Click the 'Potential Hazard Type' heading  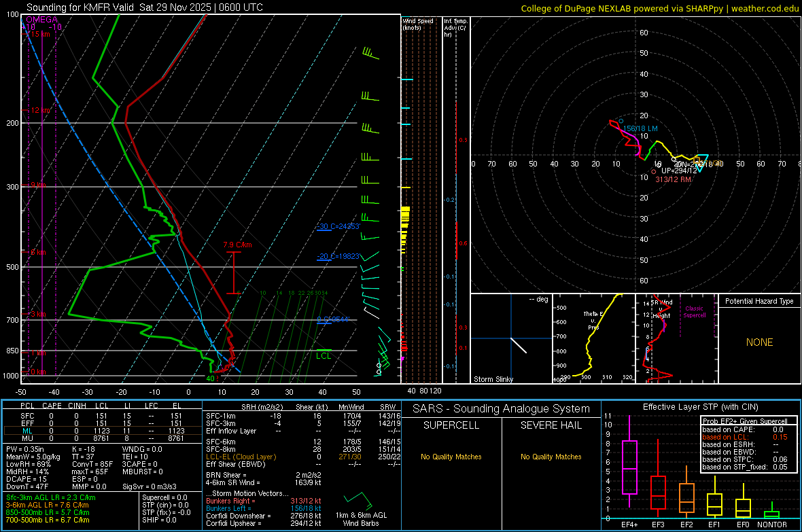tap(759, 301)
